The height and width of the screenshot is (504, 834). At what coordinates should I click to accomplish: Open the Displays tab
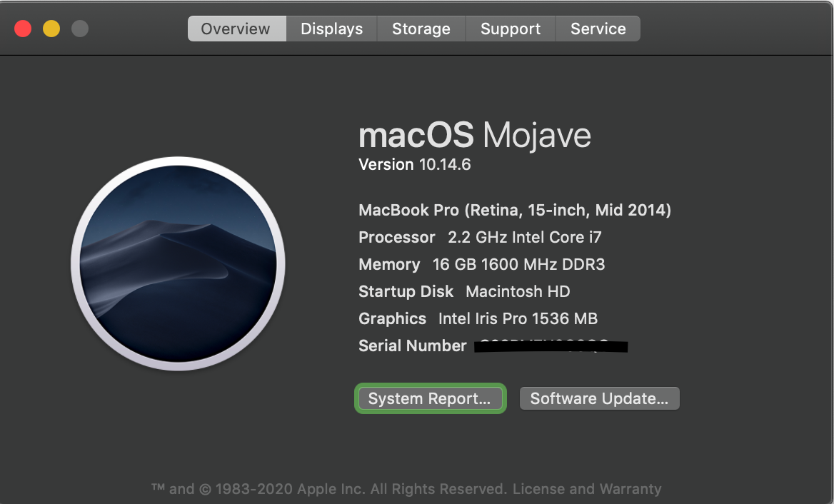pos(332,29)
